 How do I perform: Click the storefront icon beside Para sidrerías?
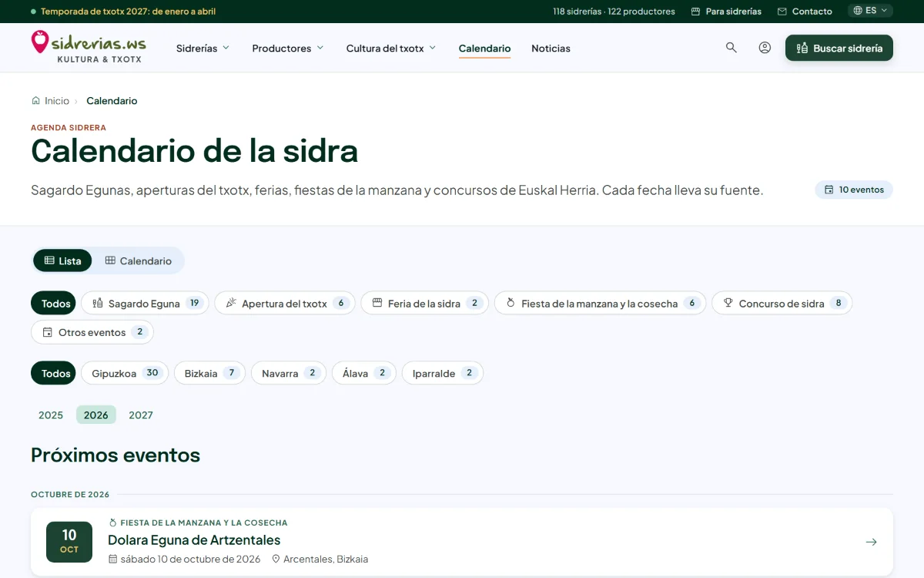click(696, 12)
